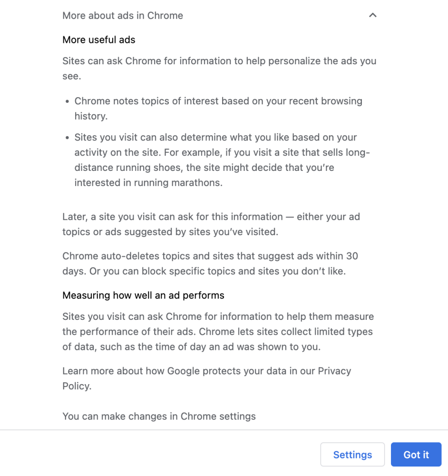This screenshot has width=448, height=476.
Task: Click the paragraph about sites collecting limited data types
Action: [218, 332]
